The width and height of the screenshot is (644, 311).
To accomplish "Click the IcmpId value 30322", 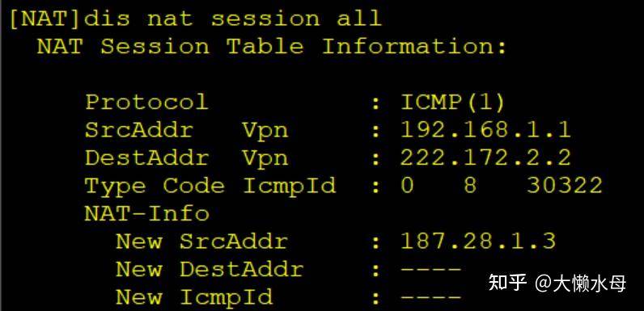I will (565, 186).
